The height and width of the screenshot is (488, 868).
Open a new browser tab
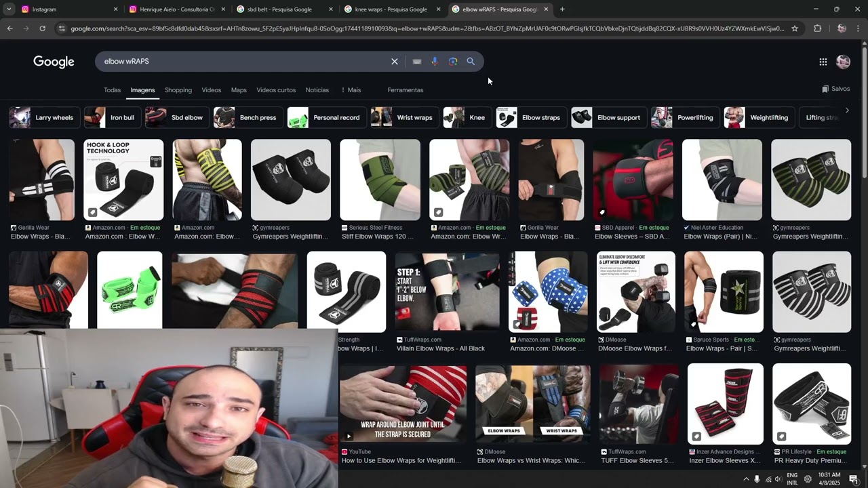(x=562, y=9)
